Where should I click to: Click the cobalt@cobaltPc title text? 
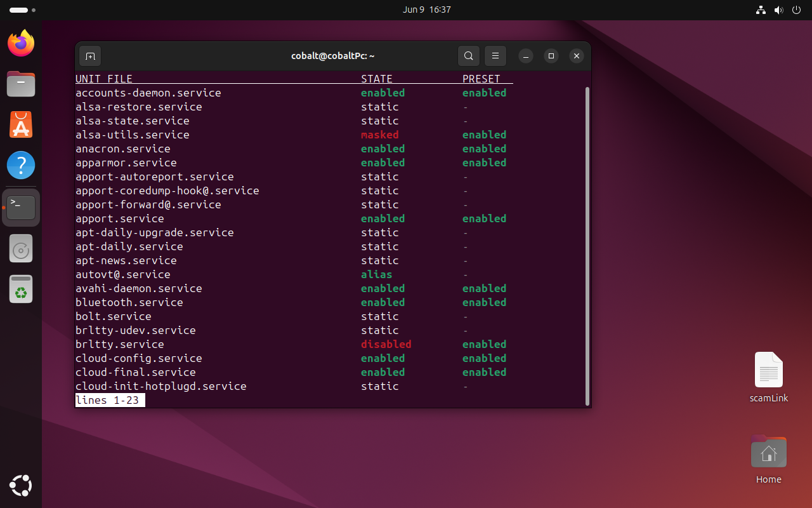333,56
